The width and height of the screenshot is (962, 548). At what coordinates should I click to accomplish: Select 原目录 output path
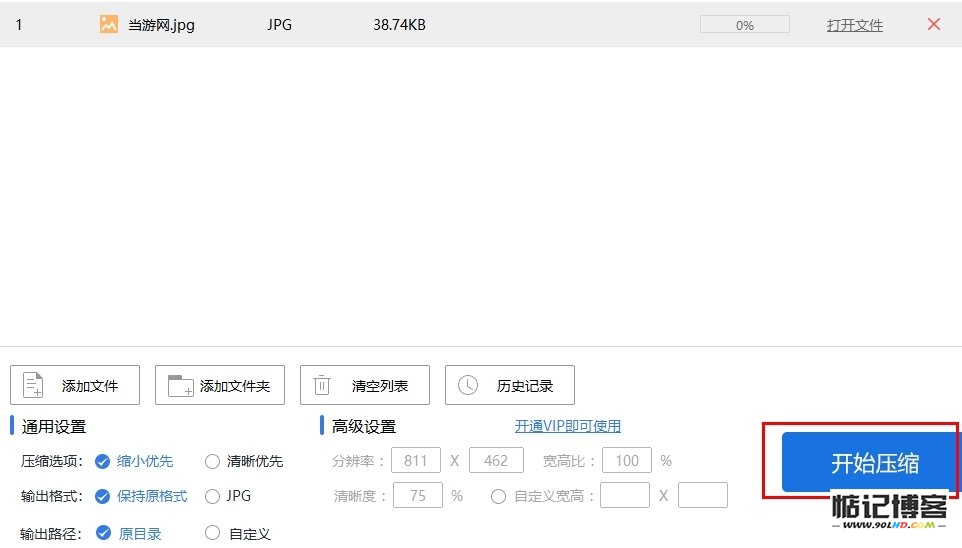coord(128,533)
